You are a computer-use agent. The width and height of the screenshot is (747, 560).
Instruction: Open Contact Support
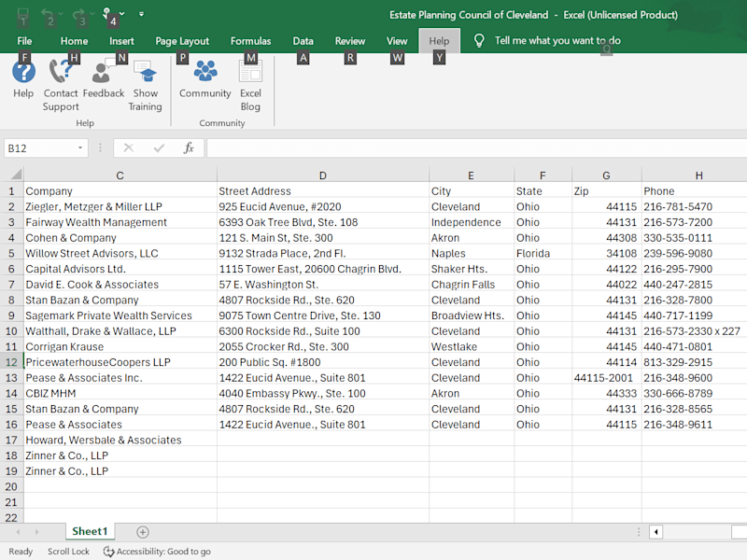[61, 85]
